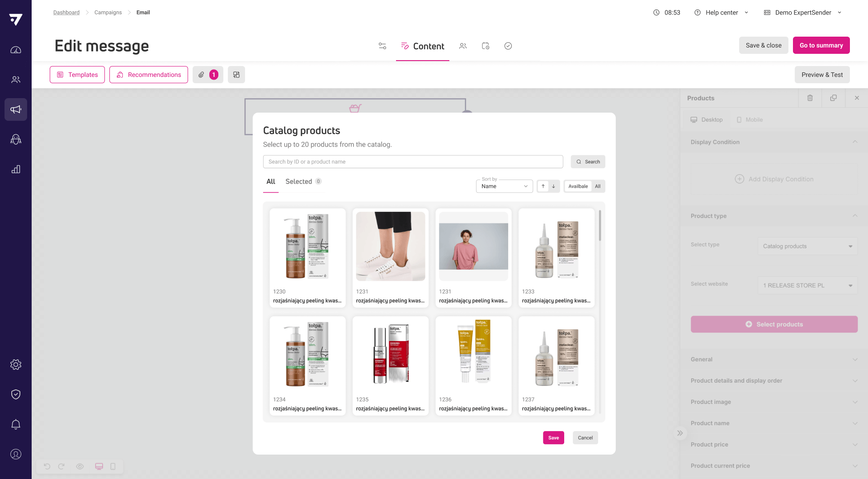Save the catalog product selection
Image resolution: width=868 pixels, height=479 pixels.
coord(553,438)
